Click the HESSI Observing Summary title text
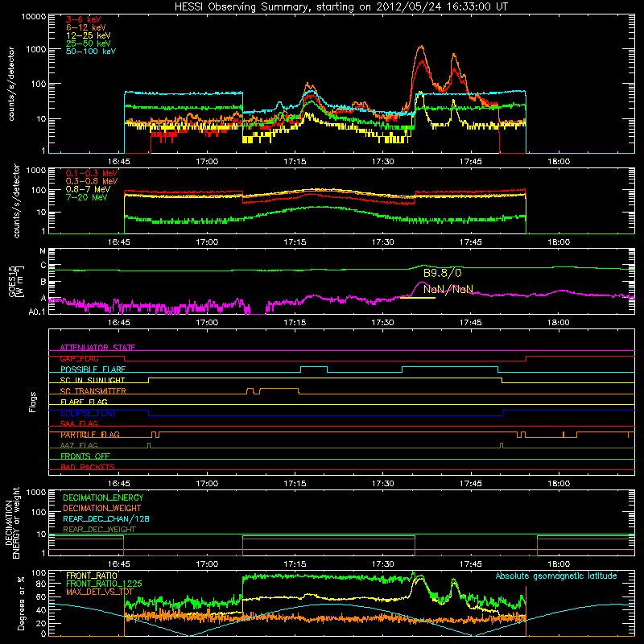Image resolution: width=644 pixels, height=644 pixels. pyautogui.click(x=341, y=7)
